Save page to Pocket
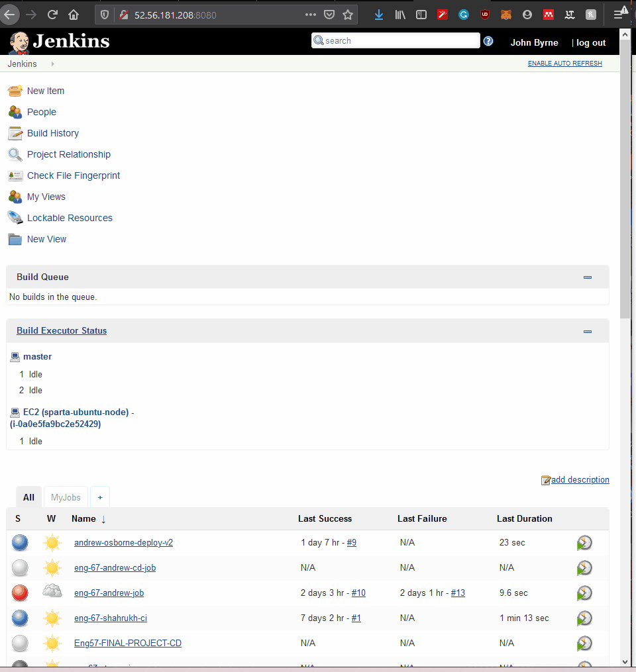 [329, 15]
